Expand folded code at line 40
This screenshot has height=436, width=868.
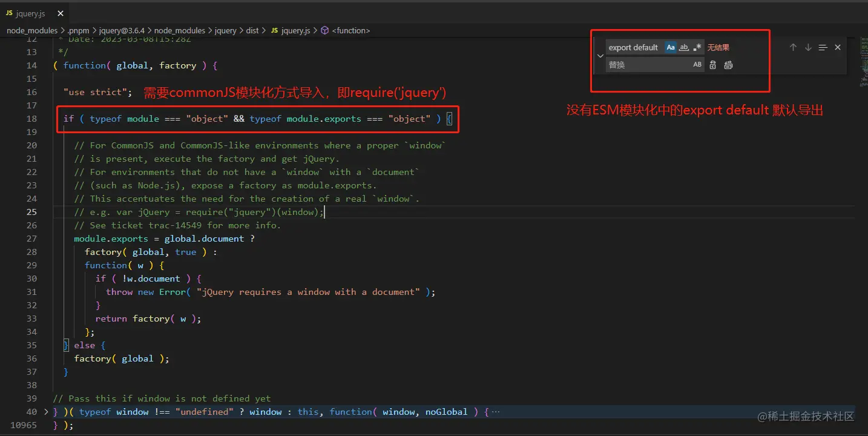click(x=47, y=412)
